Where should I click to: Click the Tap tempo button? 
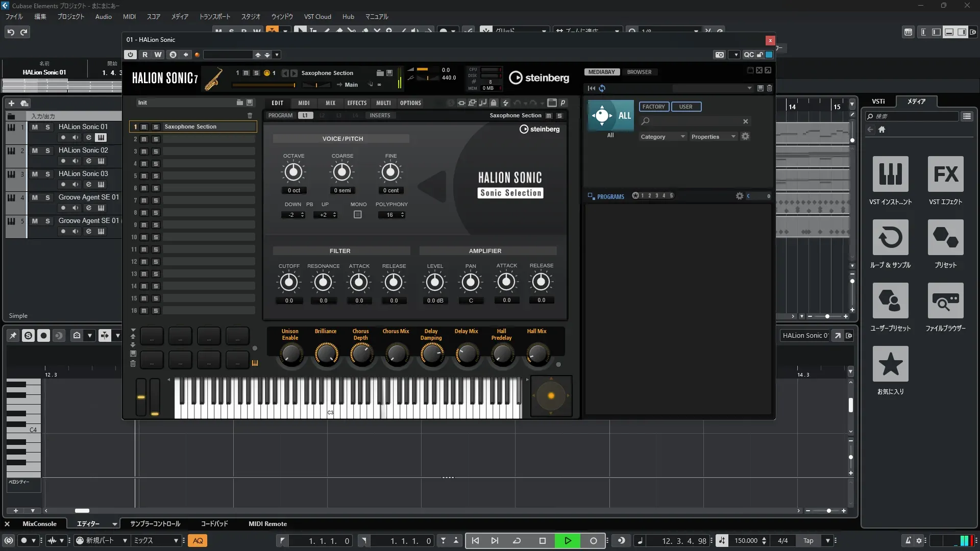[808, 541]
